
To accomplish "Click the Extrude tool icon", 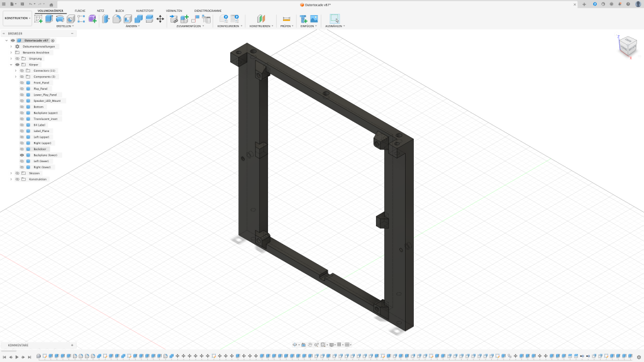I will (x=49, y=19).
